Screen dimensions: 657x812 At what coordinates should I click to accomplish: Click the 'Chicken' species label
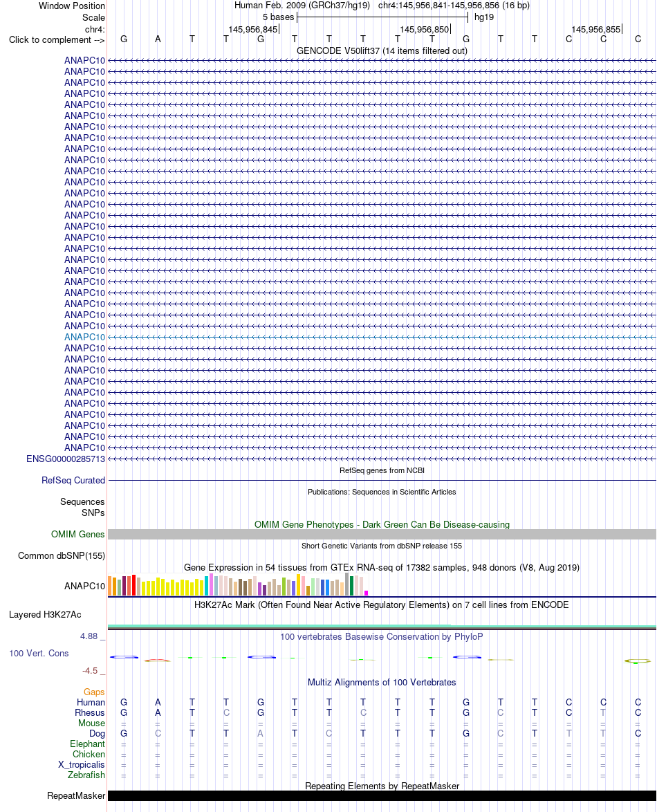[89, 755]
